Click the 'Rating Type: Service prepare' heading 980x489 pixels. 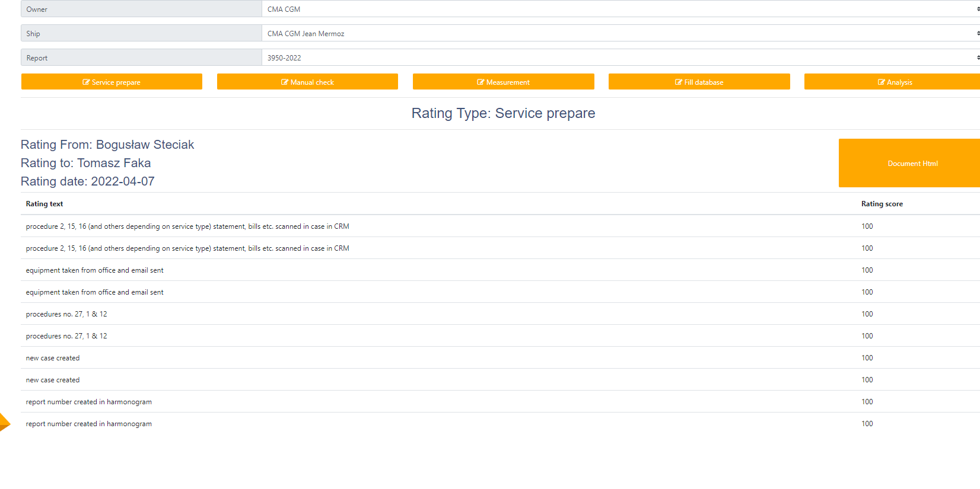pyautogui.click(x=503, y=113)
